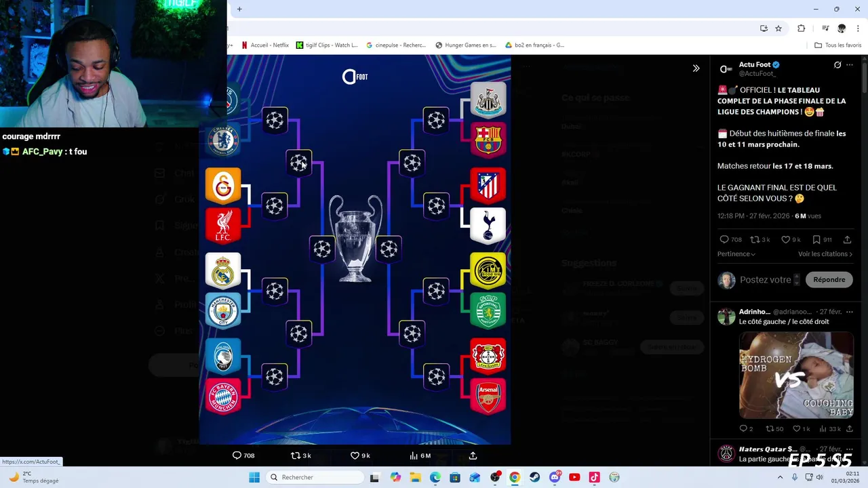Open the Chrome profile avatar

point(842,28)
